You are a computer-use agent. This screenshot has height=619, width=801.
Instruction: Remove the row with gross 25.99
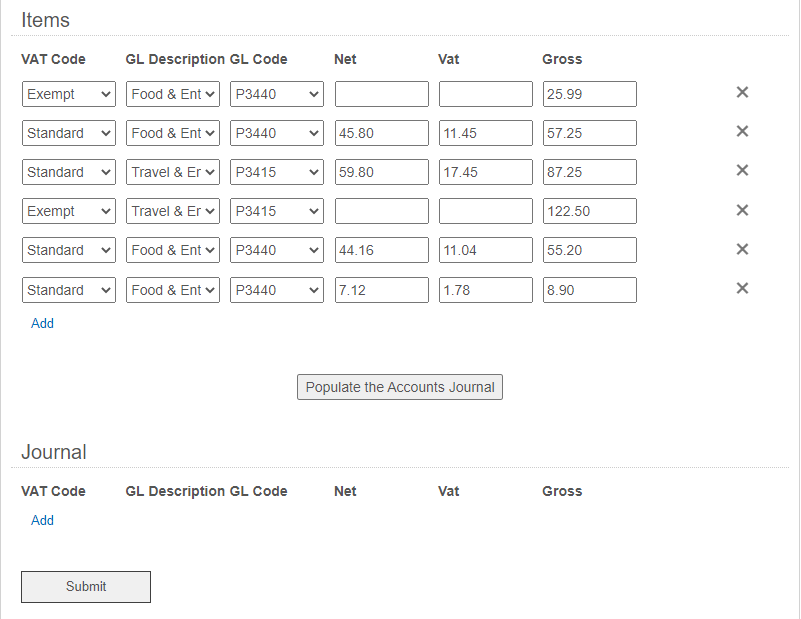pyautogui.click(x=742, y=93)
